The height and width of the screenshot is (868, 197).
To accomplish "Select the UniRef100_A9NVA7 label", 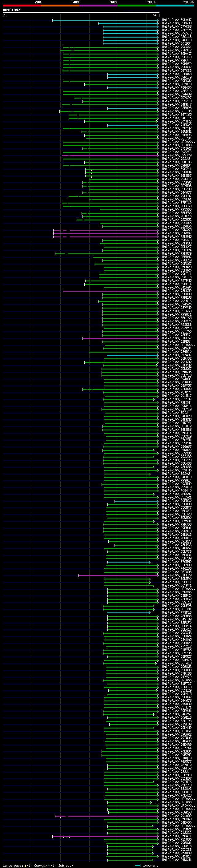I will [x=176, y=233].
